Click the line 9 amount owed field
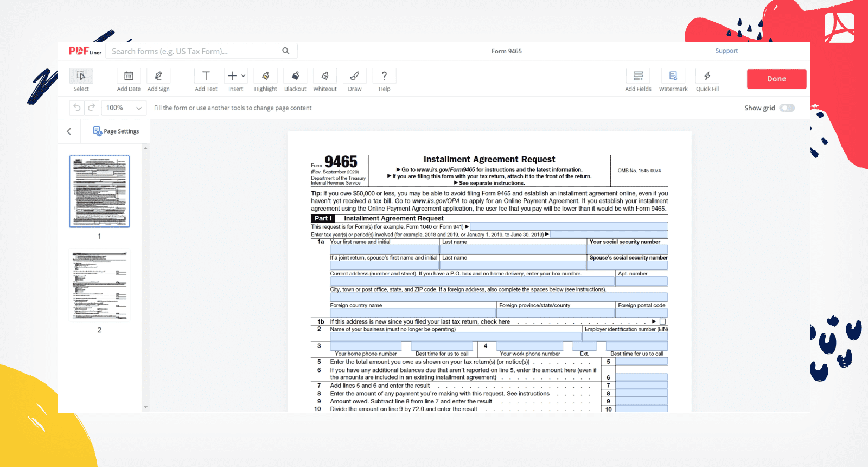The height and width of the screenshot is (467, 868). [x=642, y=401]
